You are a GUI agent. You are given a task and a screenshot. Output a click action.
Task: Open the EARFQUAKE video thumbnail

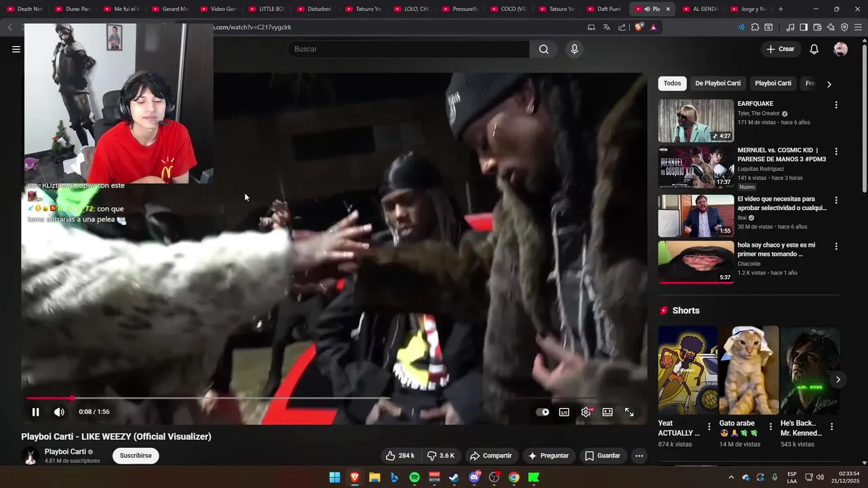(x=696, y=121)
